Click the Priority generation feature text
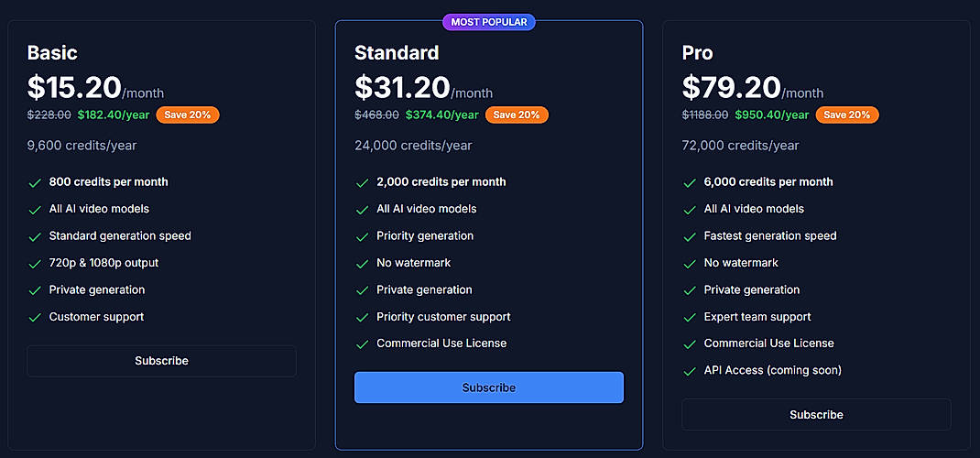Image resolution: width=980 pixels, height=458 pixels. tap(425, 236)
